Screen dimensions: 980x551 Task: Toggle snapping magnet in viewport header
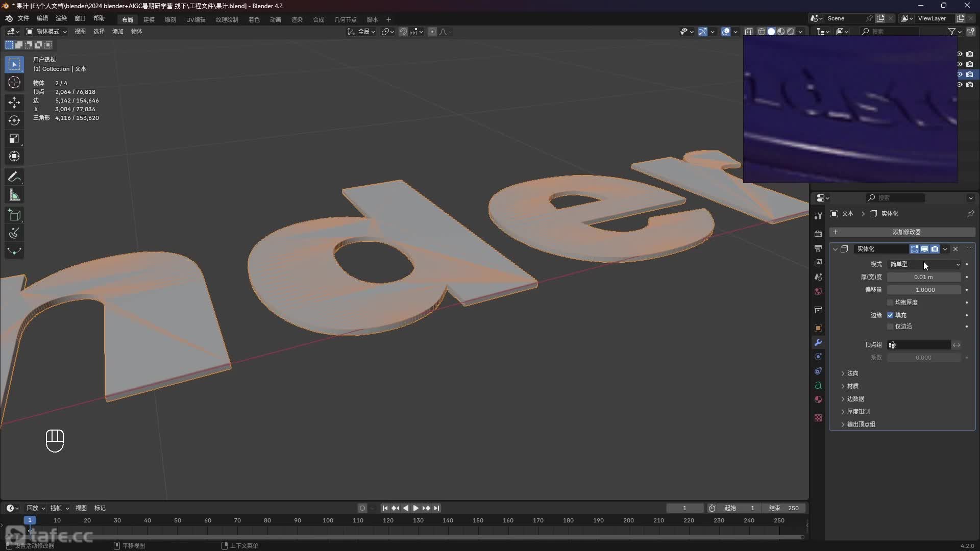(403, 32)
